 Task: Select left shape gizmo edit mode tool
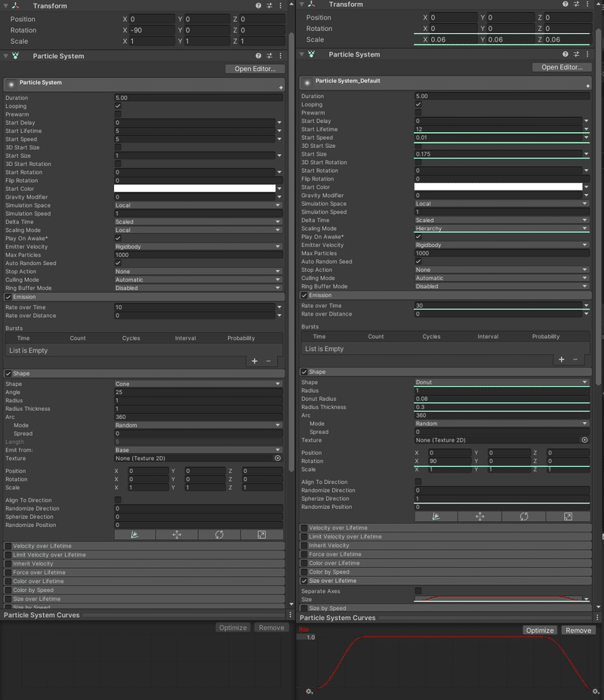pyautogui.click(x=135, y=535)
